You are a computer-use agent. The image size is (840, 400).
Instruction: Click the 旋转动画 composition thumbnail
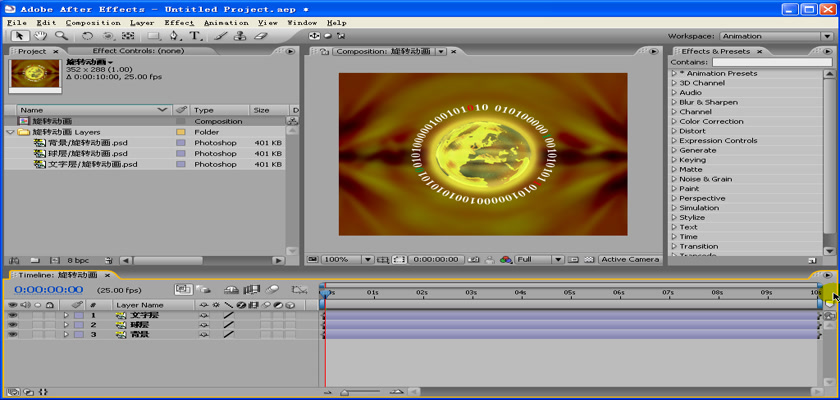pyautogui.click(x=36, y=74)
